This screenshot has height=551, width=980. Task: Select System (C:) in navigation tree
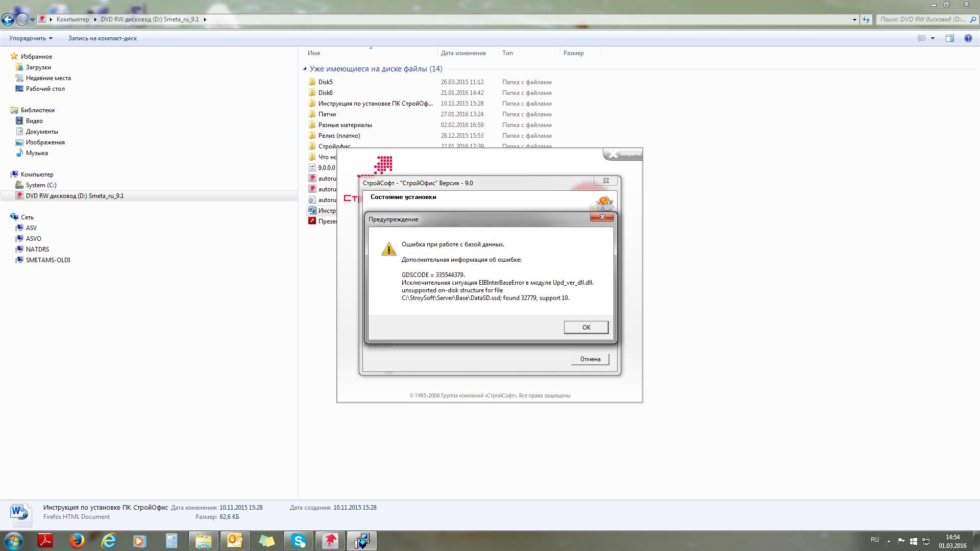pyautogui.click(x=41, y=185)
